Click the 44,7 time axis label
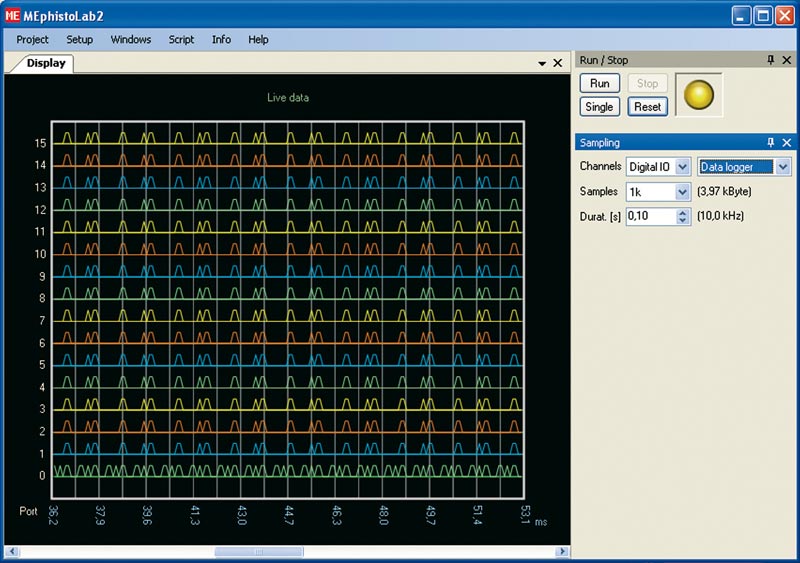 tap(289, 515)
